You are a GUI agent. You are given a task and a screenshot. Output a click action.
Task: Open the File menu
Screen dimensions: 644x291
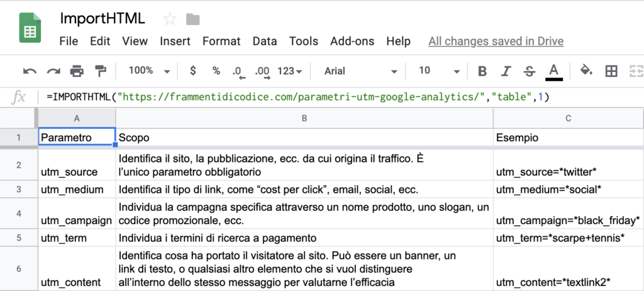click(69, 41)
